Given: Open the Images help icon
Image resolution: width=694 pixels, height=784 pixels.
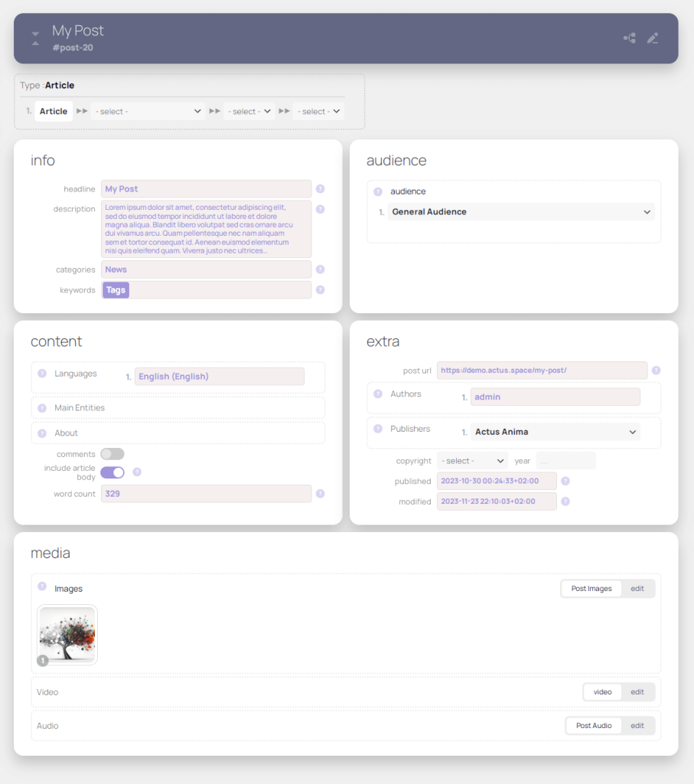Looking at the screenshot, I should [x=42, y=586].
